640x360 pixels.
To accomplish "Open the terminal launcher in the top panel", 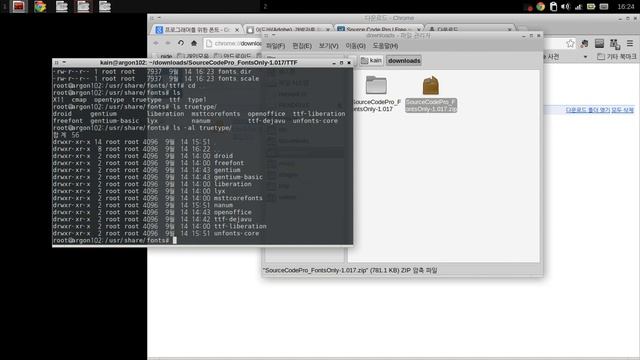I will coord(18,7).
